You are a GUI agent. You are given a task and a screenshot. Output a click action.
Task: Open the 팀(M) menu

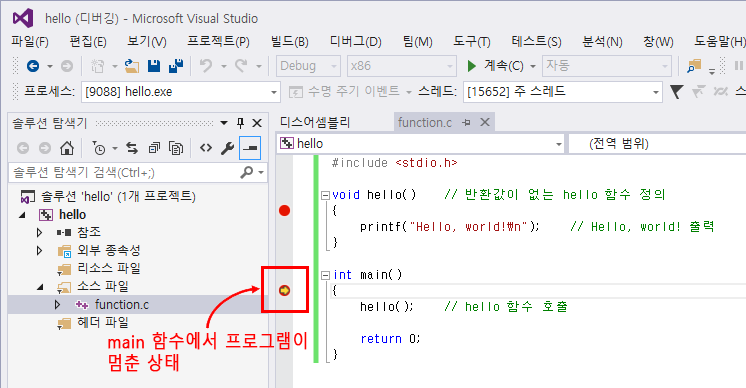(x=418, y=42)
